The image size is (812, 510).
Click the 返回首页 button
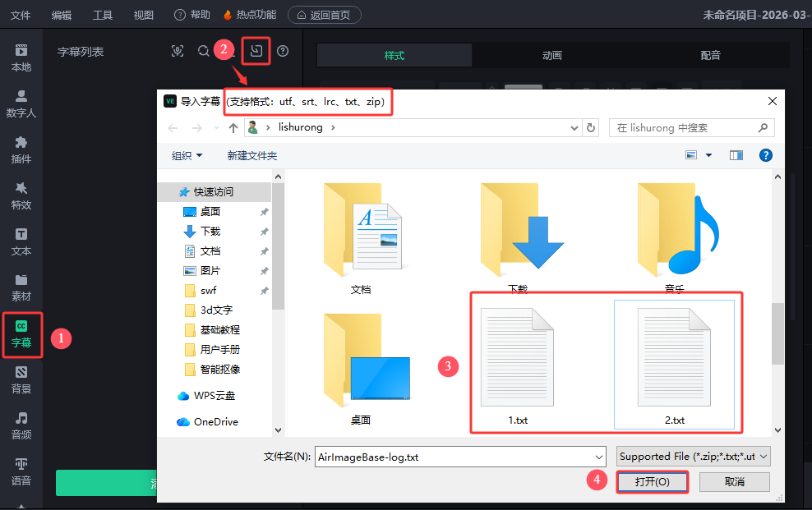[x=325, y=15]
